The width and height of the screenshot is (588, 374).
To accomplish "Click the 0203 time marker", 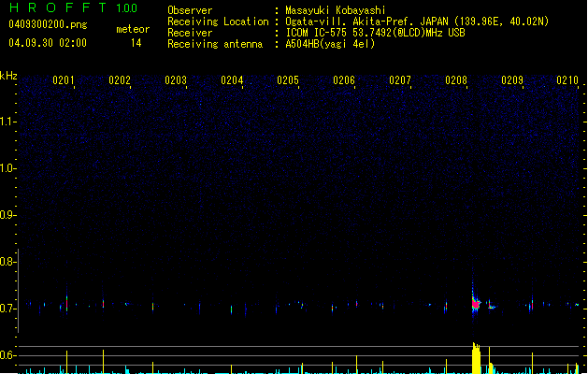I will pos(176,80).
